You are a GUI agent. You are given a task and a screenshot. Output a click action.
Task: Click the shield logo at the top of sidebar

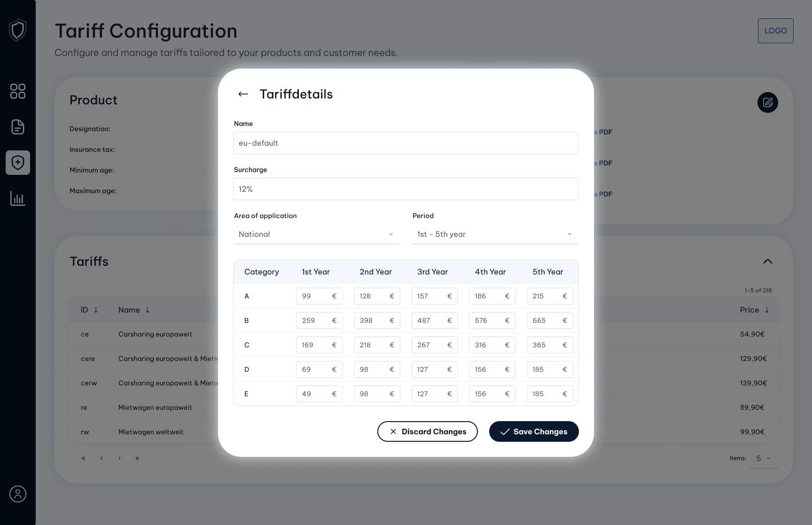pyautogui.click(x=18, y=30)
